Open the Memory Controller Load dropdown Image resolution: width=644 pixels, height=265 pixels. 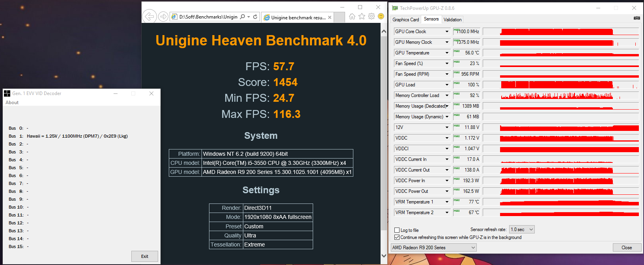pos(447,95)
